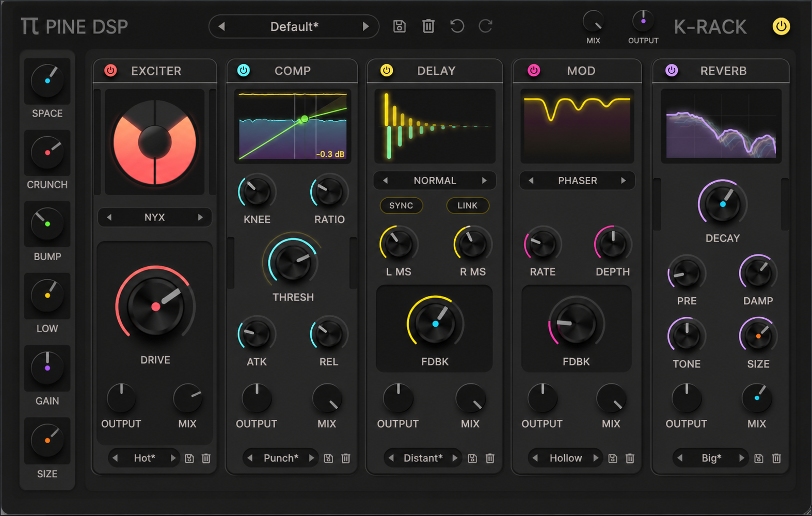
Task: Click the delay taps display
Action: click(x=435, y=126)
